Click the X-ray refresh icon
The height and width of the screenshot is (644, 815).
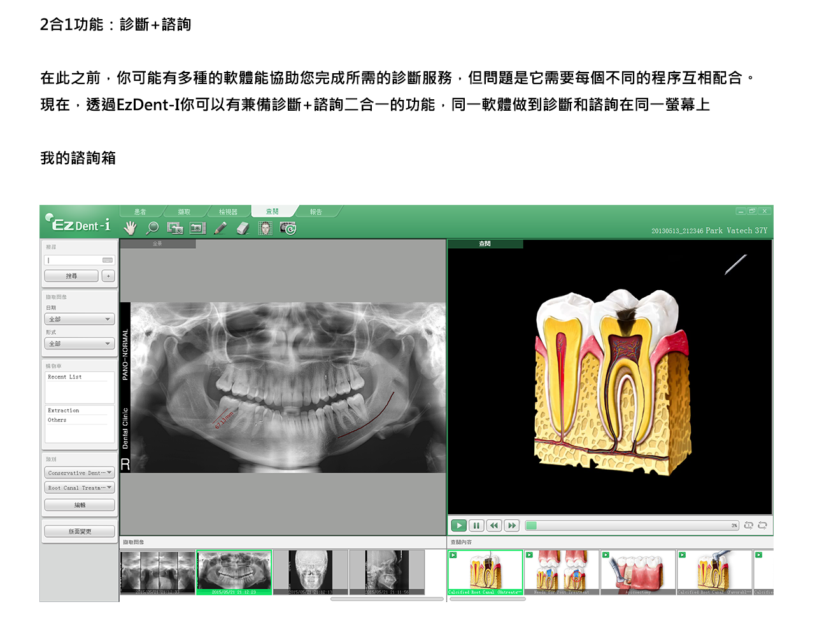[288, 228]
